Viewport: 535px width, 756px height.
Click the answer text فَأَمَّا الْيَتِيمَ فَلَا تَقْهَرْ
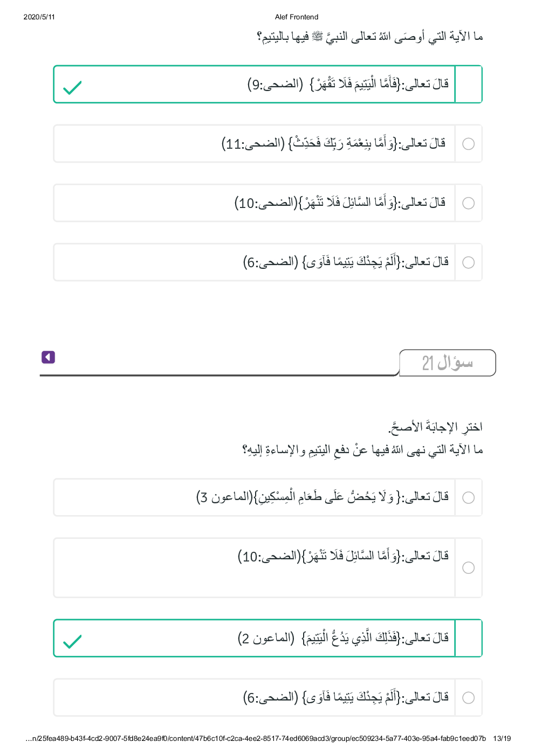pyautogui.click(x=348, y=84)
